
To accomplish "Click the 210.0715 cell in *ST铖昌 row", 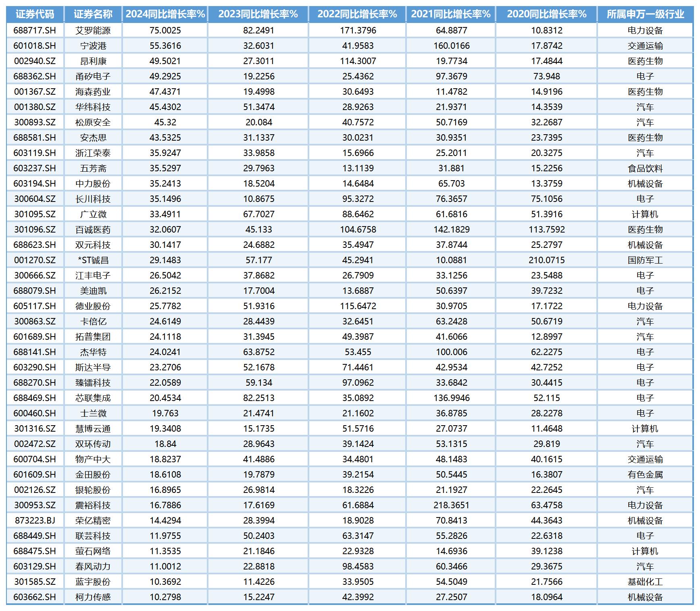I will [x=546, y=260].
